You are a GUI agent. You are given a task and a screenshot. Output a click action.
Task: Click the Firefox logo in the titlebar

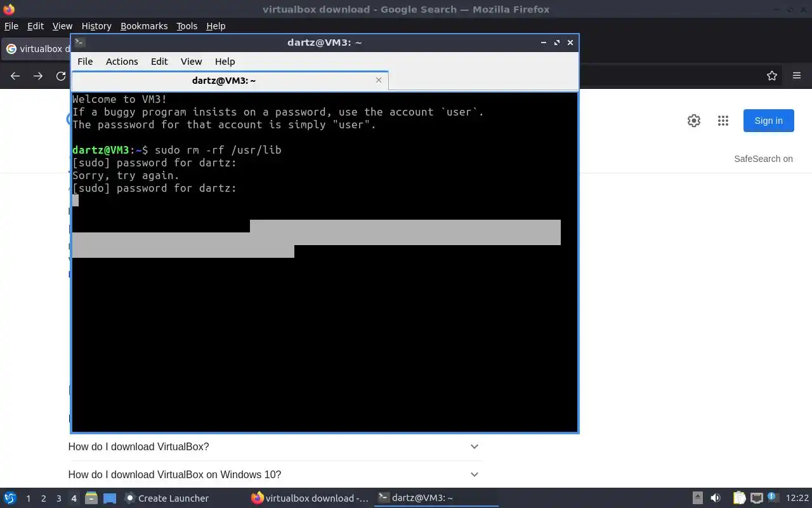click(9, 9)
